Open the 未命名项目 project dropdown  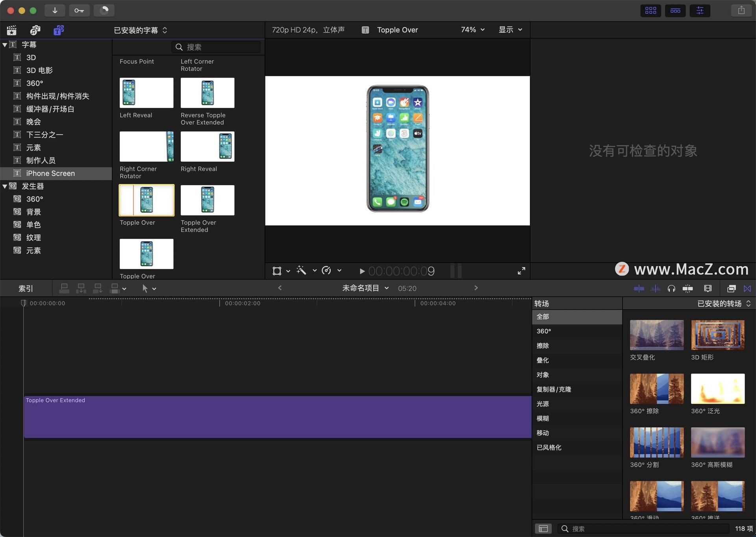coord(365,288)
